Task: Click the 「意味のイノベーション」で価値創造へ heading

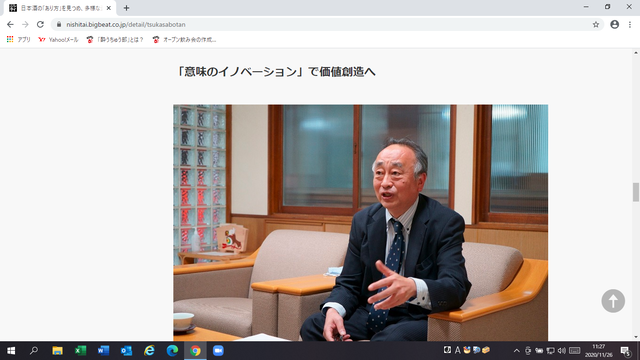Action: tap(276, 71)
